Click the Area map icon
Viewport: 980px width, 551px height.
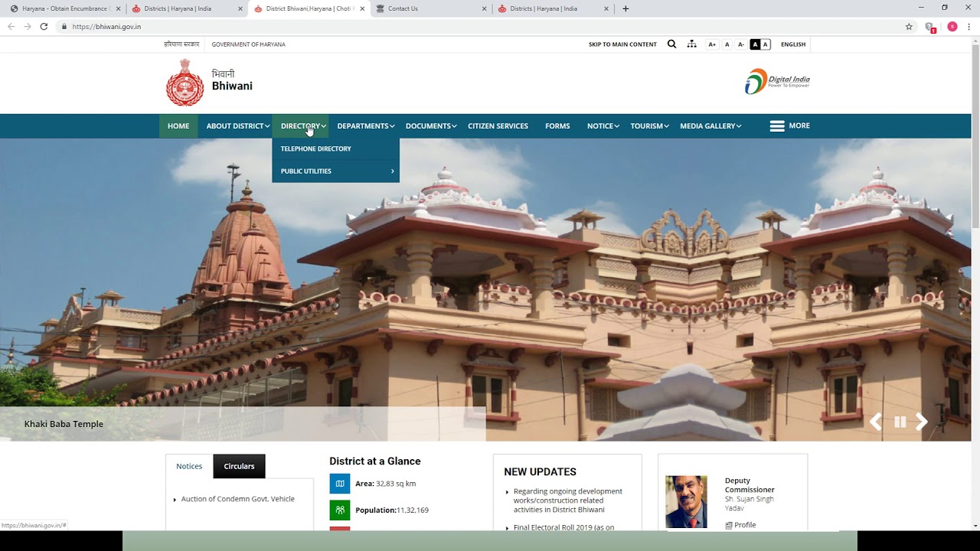click(339, 484)
